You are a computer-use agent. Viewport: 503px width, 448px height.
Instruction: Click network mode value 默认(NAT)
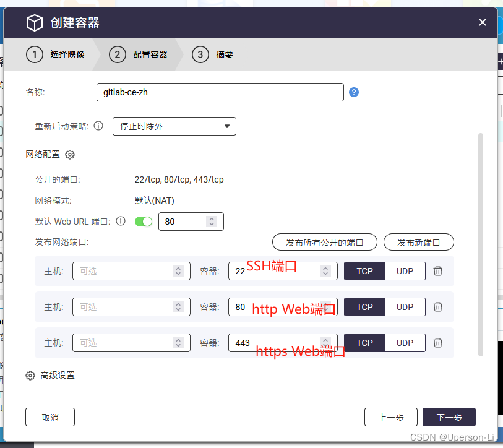point(154,200)
